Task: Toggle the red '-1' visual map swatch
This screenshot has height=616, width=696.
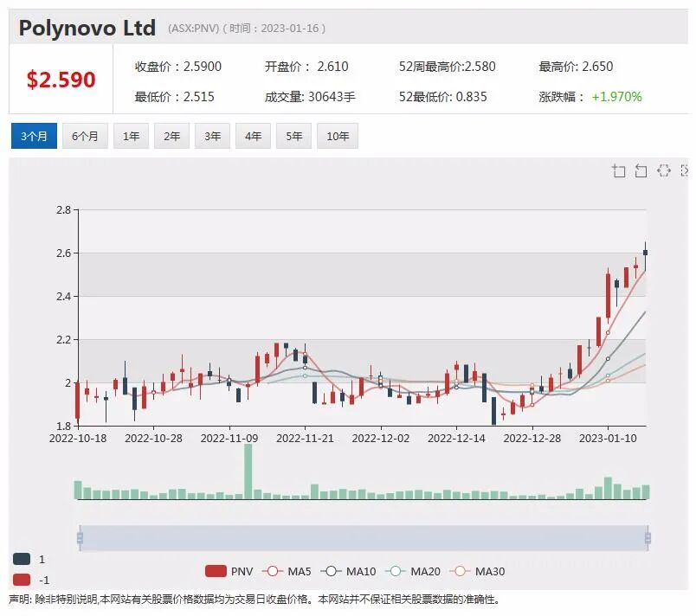Action: pyautogui.click(x=22, y=580)
